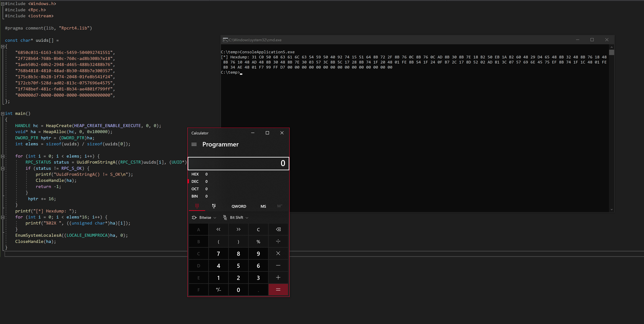The width and height of the screenshot is (644, 324).
Task: Open the calculator hamburger navigation menu
Action: pos(194,144)
